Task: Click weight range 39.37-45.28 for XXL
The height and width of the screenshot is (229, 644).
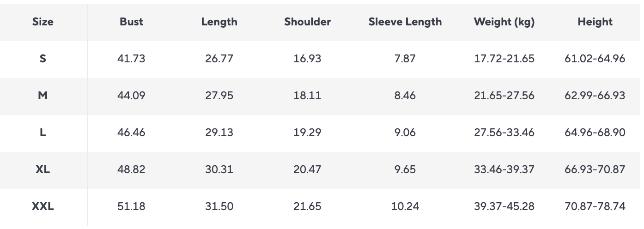Action: 504,206
